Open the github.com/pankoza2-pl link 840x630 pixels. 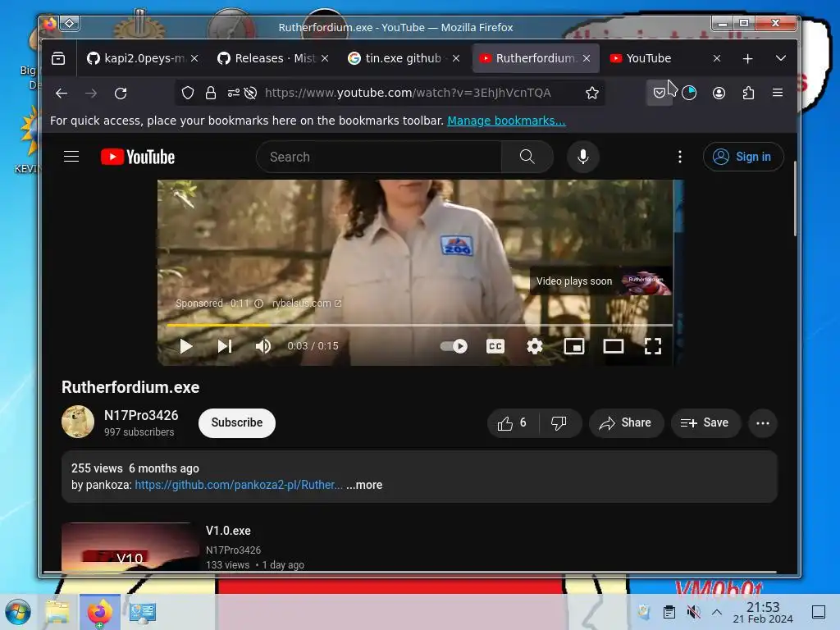(239, 485)
